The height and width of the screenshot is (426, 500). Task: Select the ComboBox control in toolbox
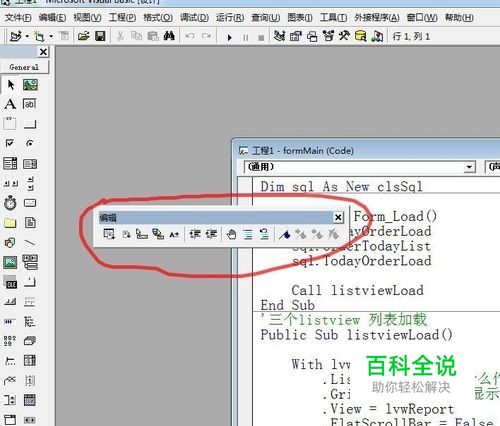(x=10, y=163)
